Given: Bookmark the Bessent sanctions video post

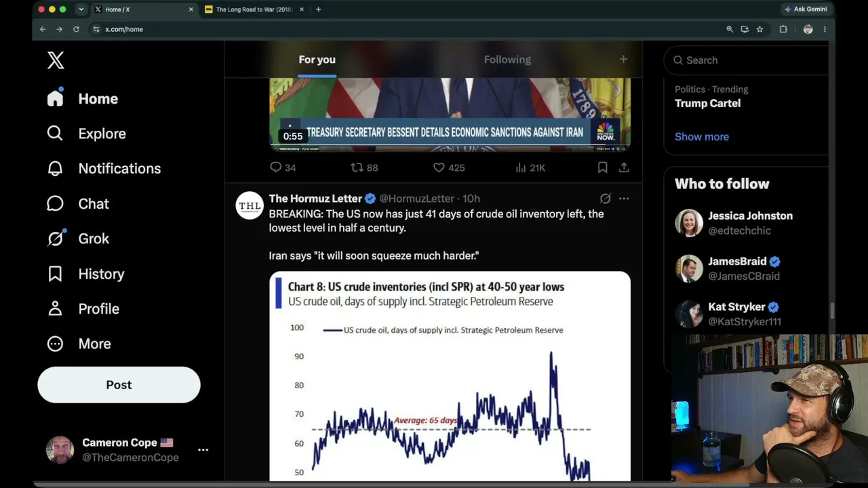Looking at the screenshot, I should coord(602,167).
